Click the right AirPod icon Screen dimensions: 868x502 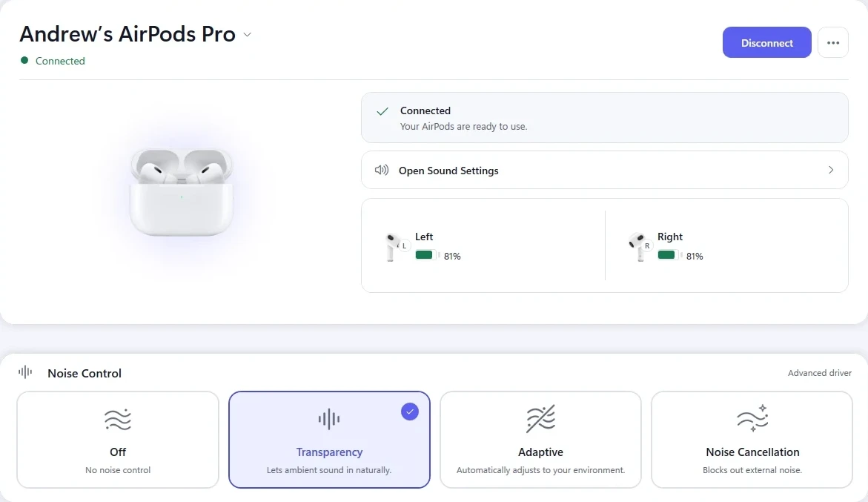639,247
